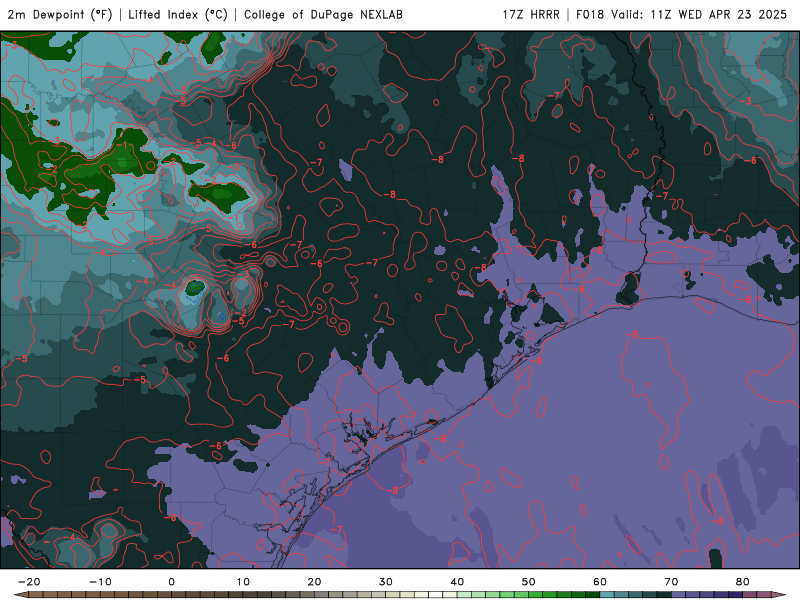Viewport: 800px width, 600px height.
Task: Click the 70 label on the color scale
Action: tap(671, 582)
